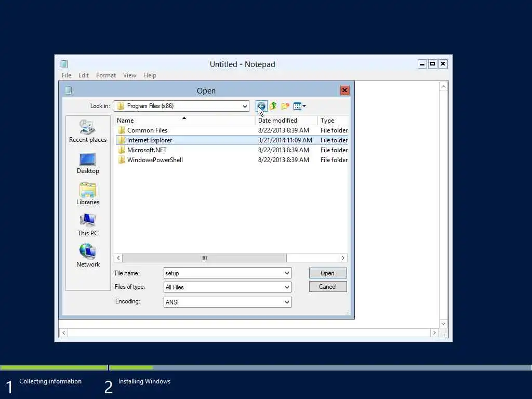Click the Cancel button
The width and height of the screenshot is (532, 399).
[x=328, y=287]
